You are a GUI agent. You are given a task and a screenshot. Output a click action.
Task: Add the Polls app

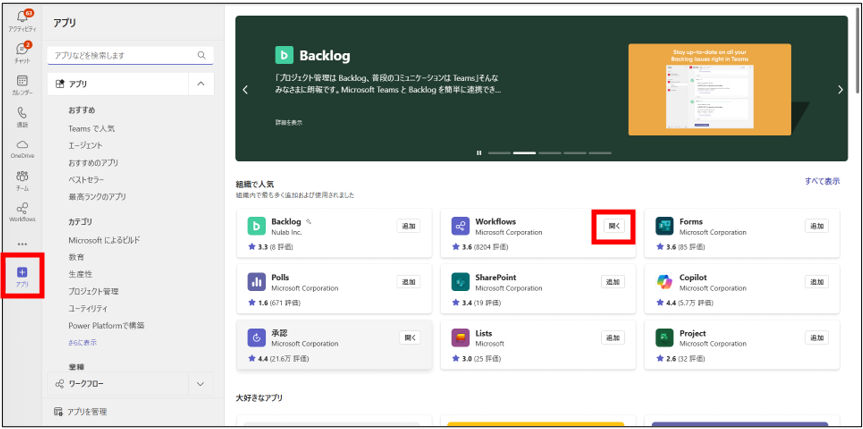(x=408, y=281)
